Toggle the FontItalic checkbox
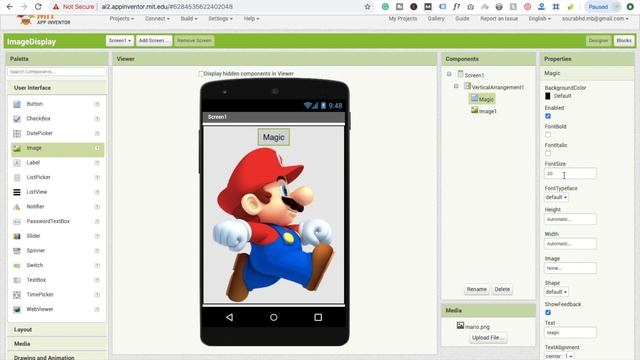Screen dimensions: 640x360 [548, 153]
